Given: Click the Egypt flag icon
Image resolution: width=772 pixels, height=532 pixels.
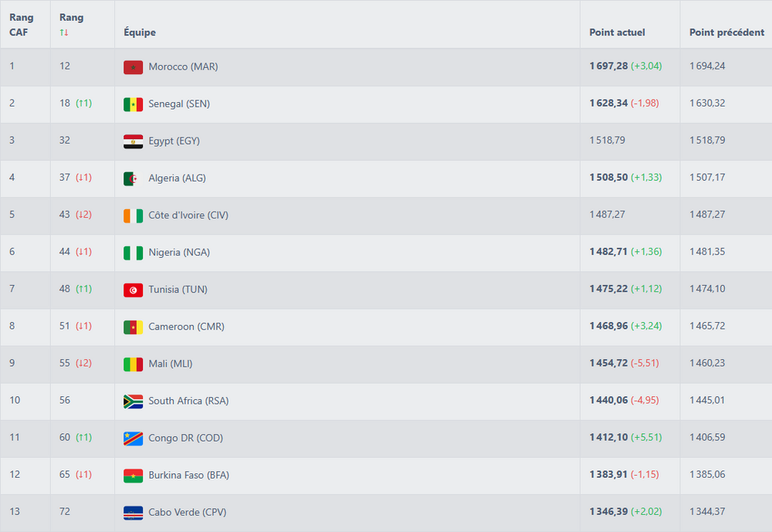Looking at the screenshot, I should (x=133, y=141).
